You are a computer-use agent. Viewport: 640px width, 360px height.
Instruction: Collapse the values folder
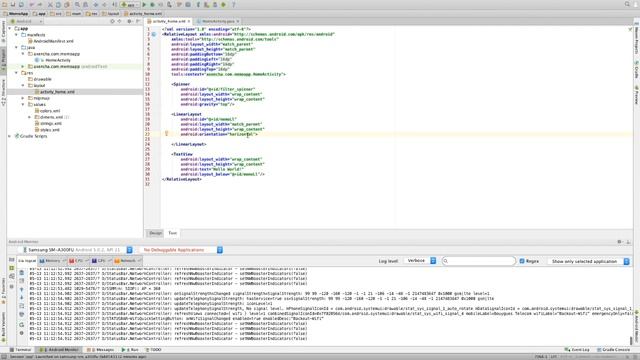click(x=23, y=104)
